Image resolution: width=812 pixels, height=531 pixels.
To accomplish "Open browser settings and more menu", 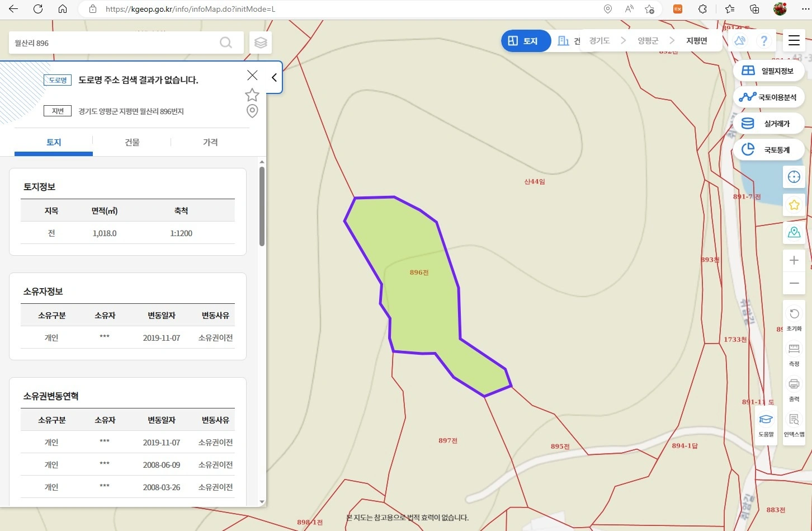I will (805, 9).
